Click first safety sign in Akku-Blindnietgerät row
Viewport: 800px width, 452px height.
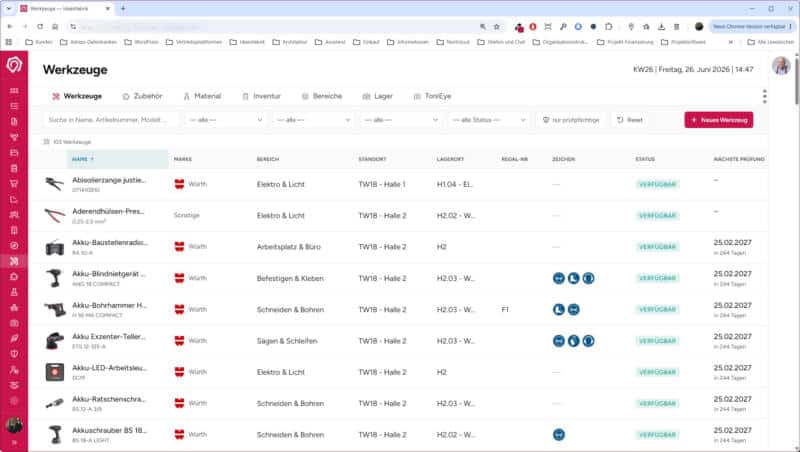pyautogui.click(x=559, y=278)
